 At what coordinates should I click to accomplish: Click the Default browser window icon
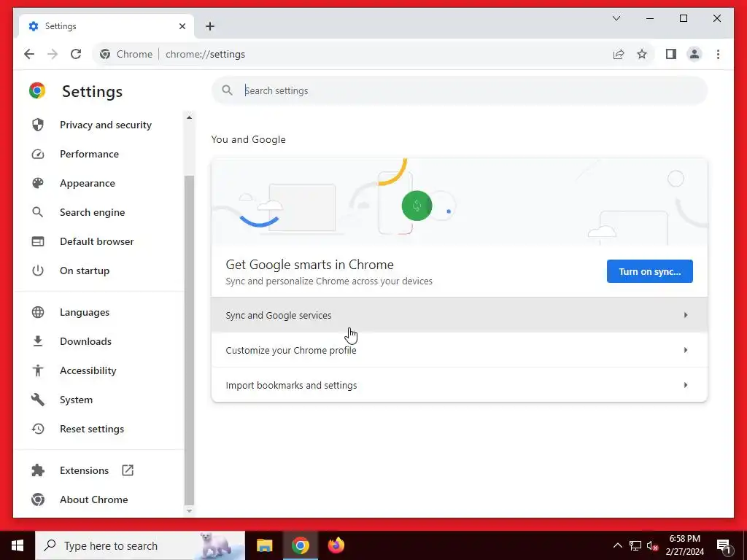point(38,241)
